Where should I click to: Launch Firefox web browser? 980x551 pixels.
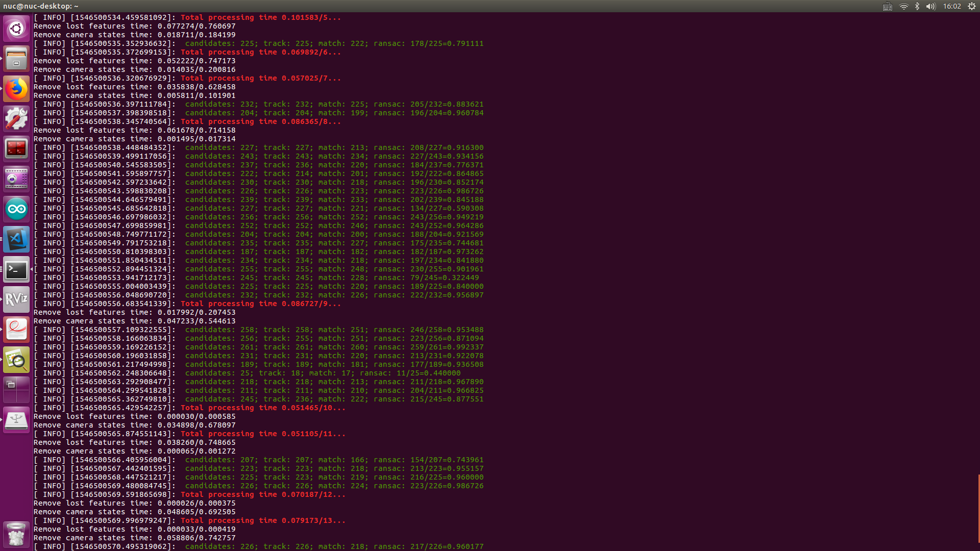(16, 89)
